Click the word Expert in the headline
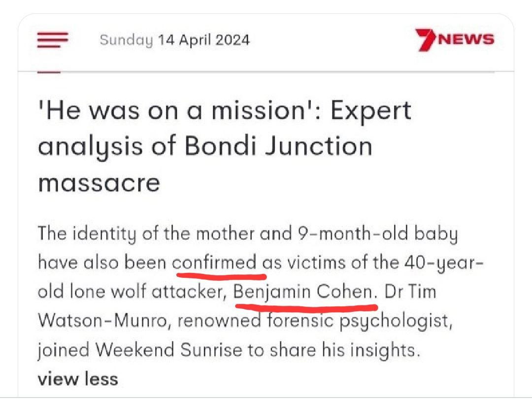Image resolution: width=532 pixels, height=400 pixels. [x=370, y=111]
